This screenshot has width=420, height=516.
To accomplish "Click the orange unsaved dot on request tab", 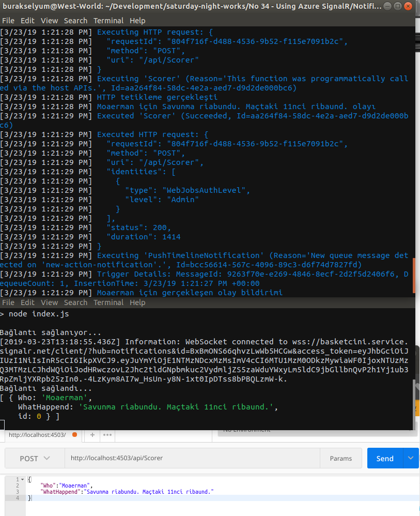I will pos(75,435).
